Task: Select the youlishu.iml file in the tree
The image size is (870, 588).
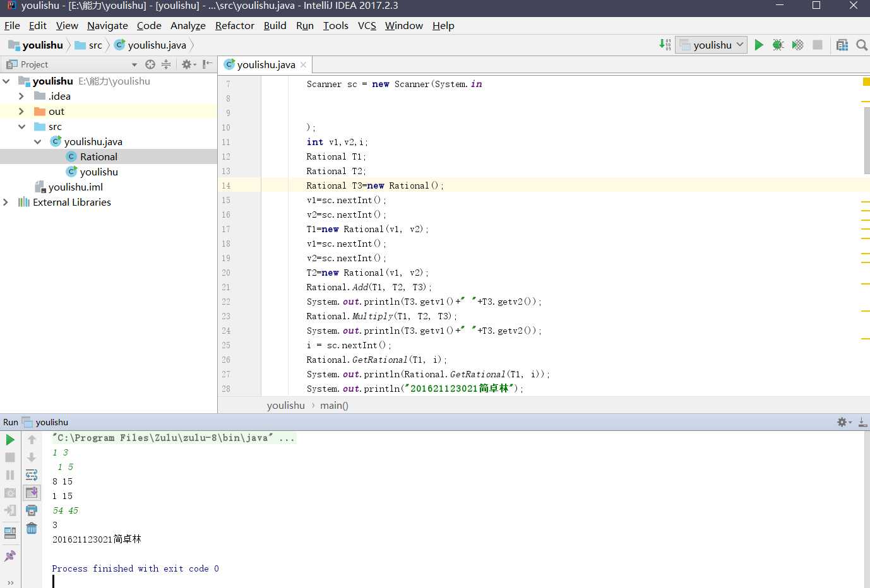Action: [x=75, y=187]
